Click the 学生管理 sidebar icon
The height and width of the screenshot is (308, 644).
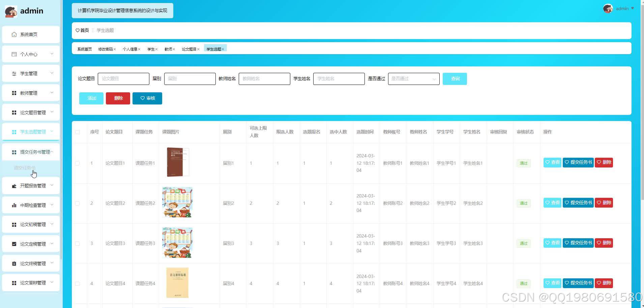coord(14,73)
